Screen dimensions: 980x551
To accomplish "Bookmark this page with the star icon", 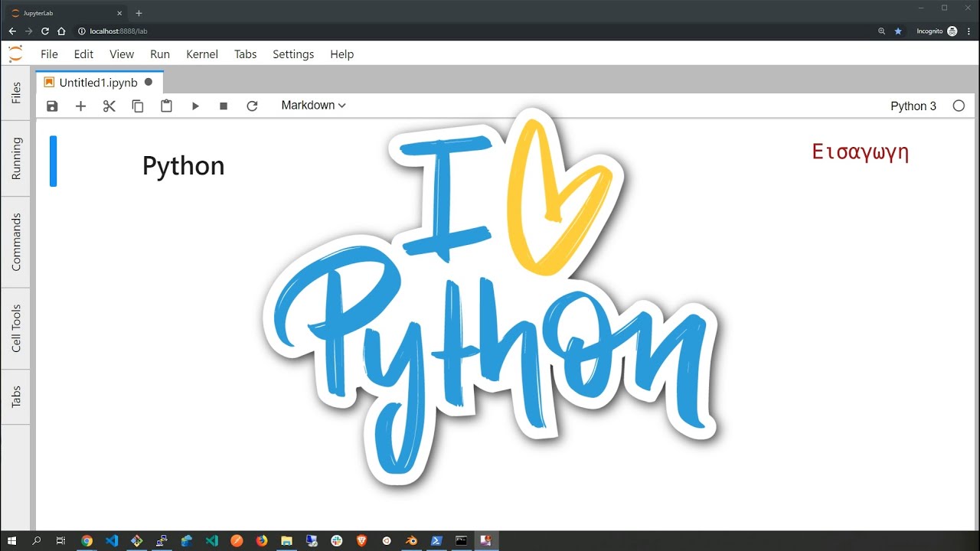I will tap(898, 31).
